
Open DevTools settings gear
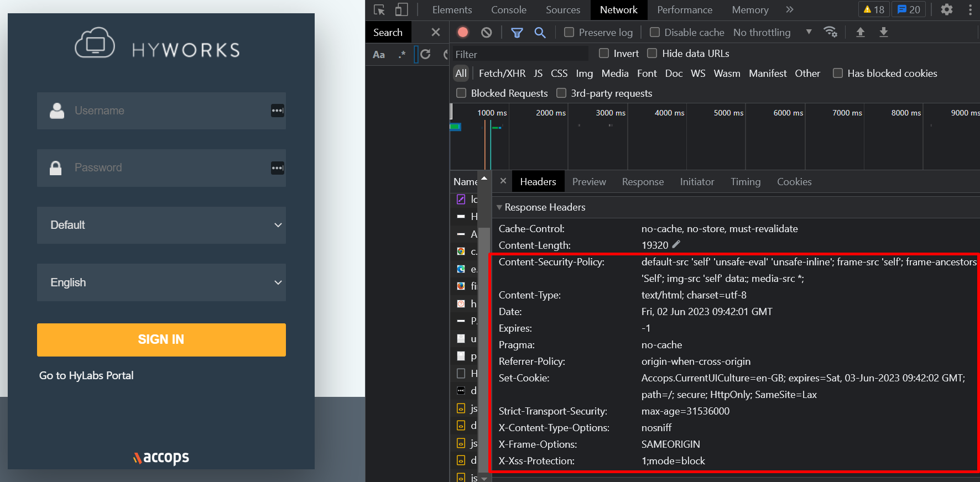pyautogui.click(x=947, y=9)
